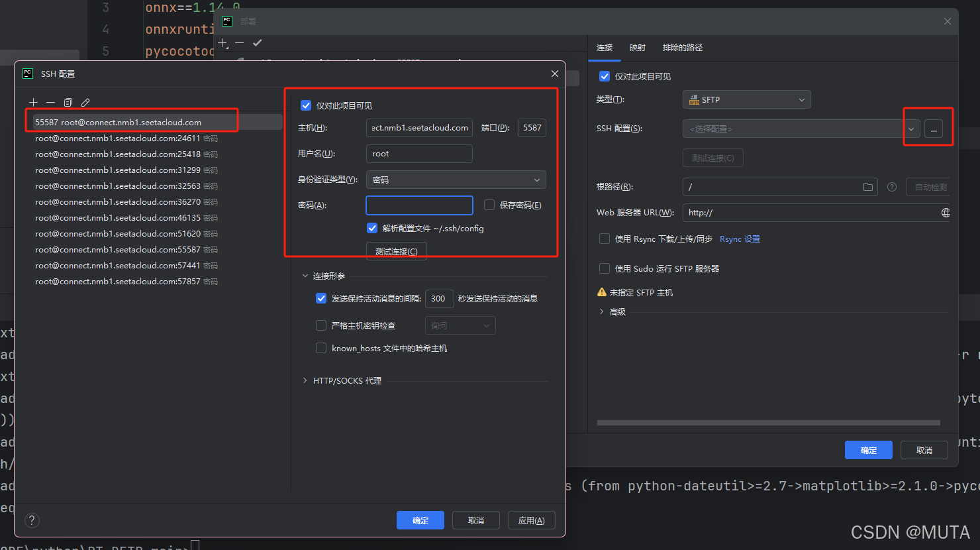This screenshot has height=550, width=980.
Task: Toggle the 保存密码 checkbox
Action: [489, 205]
